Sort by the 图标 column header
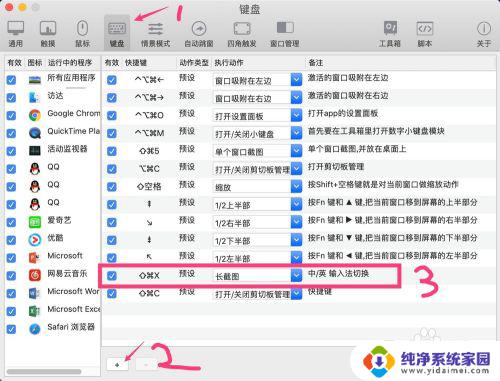The width and height of the screenshot is (500, 381). 35,63
